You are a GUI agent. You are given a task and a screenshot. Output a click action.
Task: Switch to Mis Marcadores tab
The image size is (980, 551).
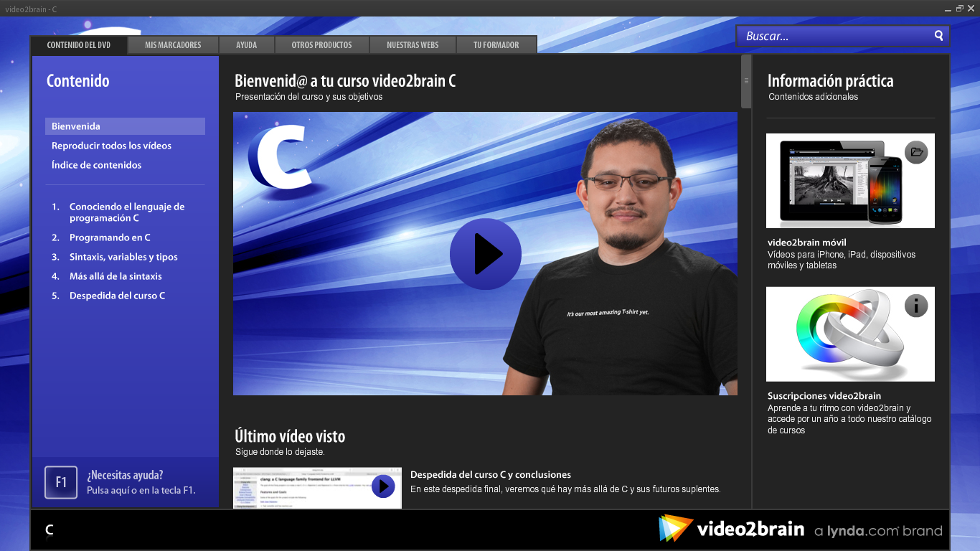173,44
